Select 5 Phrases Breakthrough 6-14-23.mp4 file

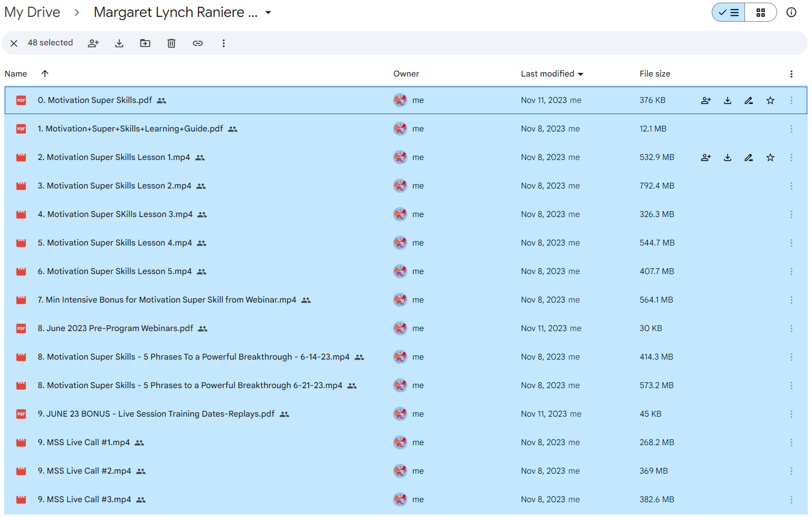[x=406, y=357]
